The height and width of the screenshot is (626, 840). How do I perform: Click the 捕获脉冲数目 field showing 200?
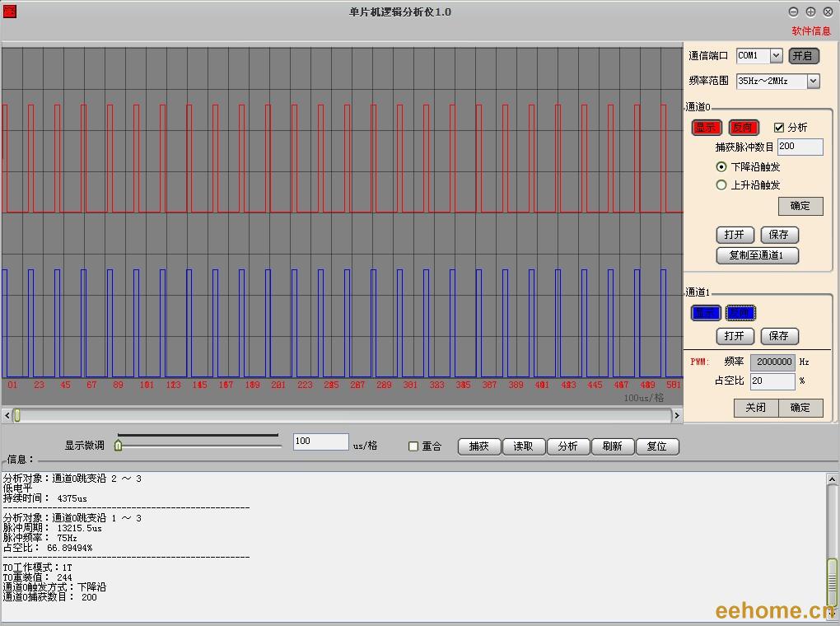click(x=800, y=147)
